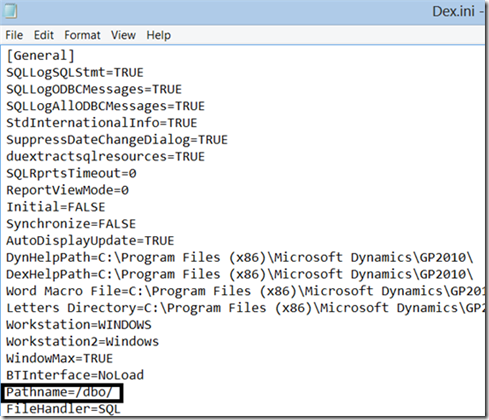Click the StdInternationalInfo=TRUE line
The height and width of the screenshot is (420, 489).
pyautogui.click(x=102, y=123)
